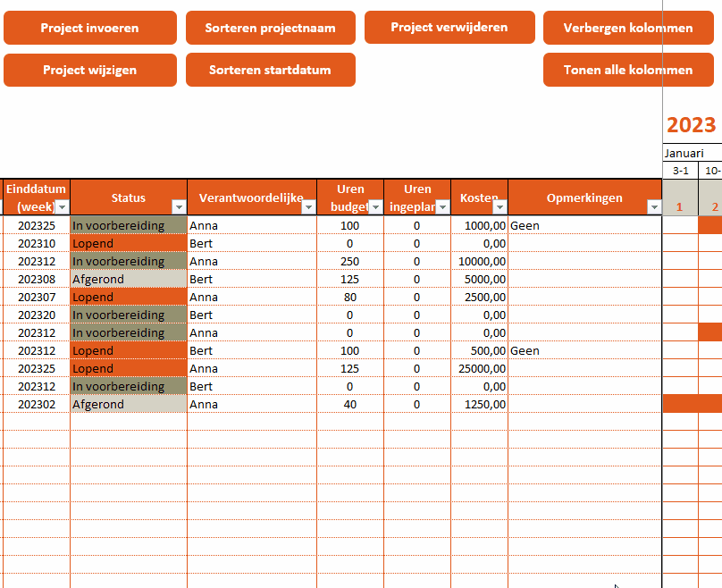The height and width of the screenshot is (588, 722).
Task: Click the "Verbergen kolommen" button
Action: click(x=629, y=28)
